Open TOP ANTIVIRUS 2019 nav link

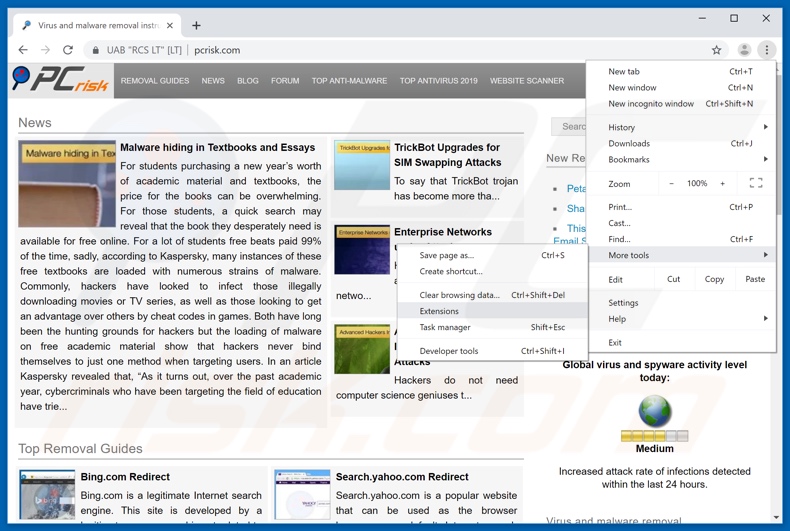[x=438, y=81]
